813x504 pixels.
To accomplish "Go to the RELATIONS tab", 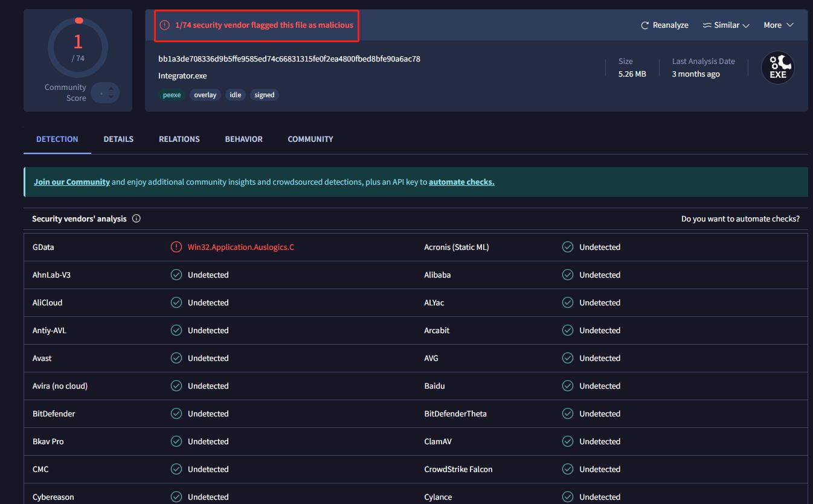I will (x=179, y=139).
